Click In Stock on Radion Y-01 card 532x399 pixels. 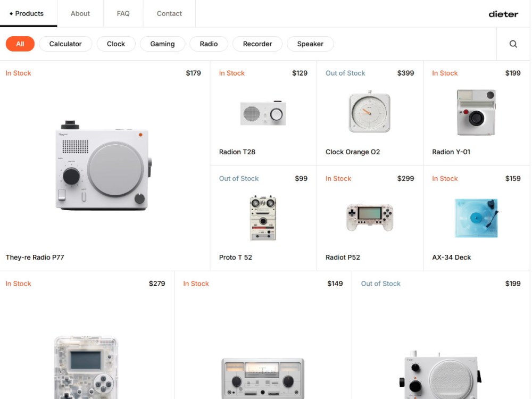[445, 73]
